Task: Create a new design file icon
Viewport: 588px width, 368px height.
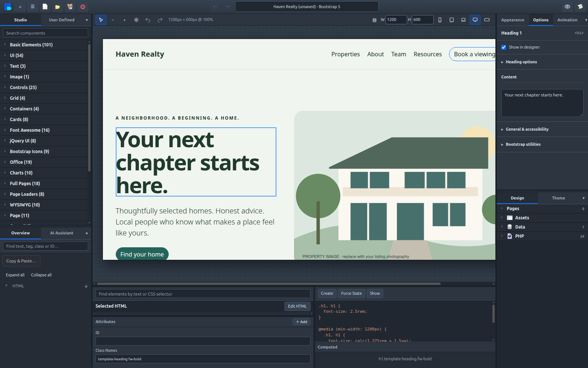Action: (45, 7)
